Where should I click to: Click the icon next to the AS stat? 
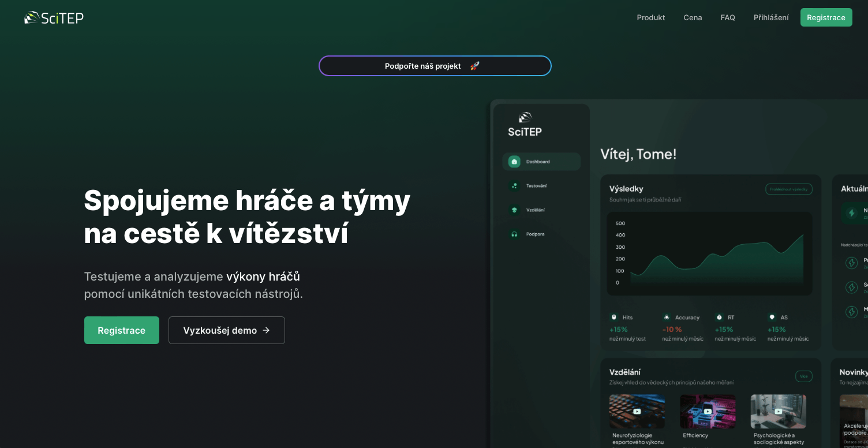pyautogui.click(x=772, y=317)
